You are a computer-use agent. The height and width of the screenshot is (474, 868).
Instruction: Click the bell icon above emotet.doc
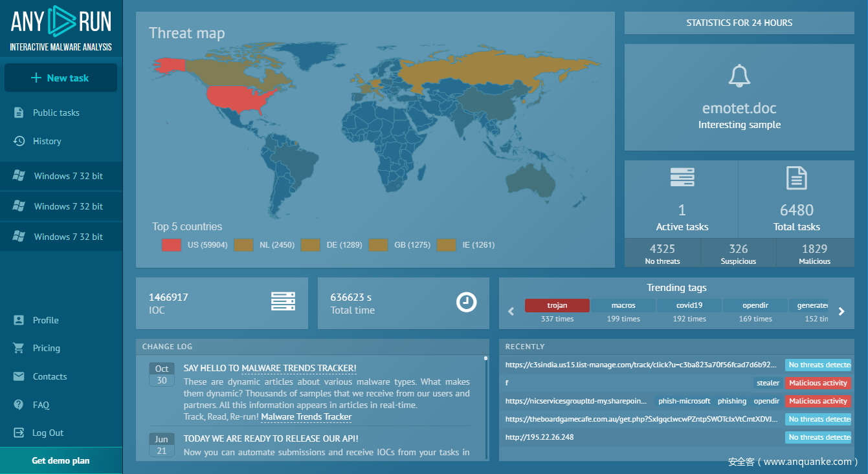pos(739,76)
